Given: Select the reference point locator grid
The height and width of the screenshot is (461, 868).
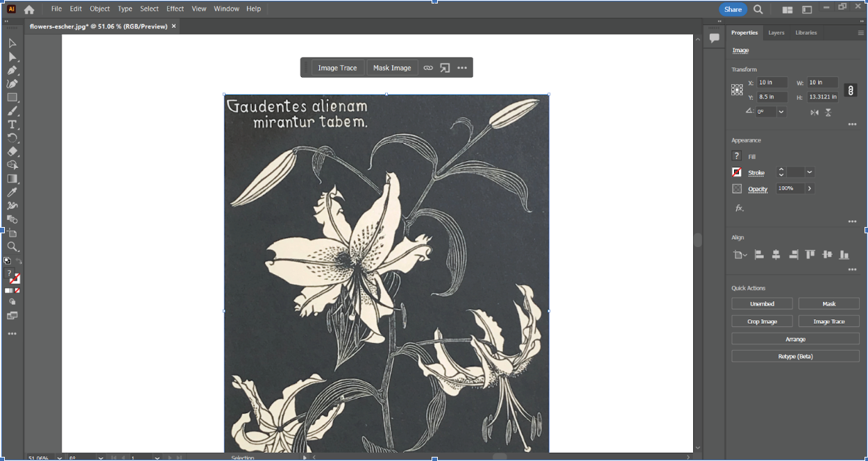Looking at the screenshot, I should (x=737, y=90).
